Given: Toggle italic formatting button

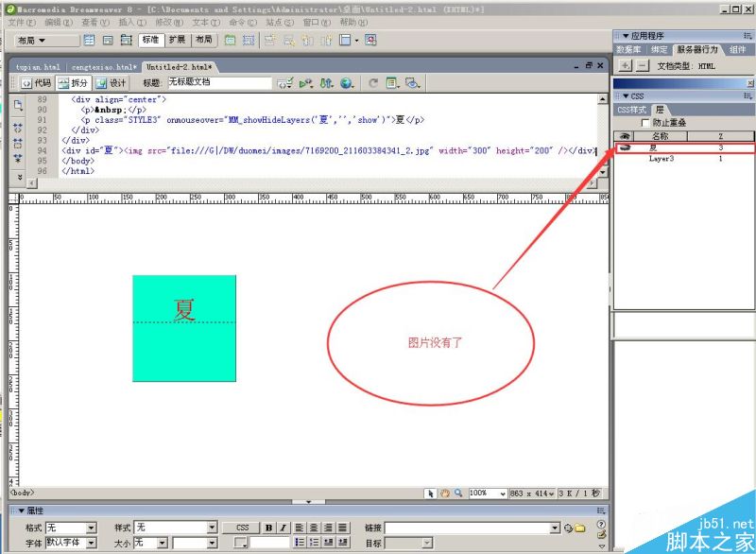Looking at the screenshot, I should coord(283,528).
